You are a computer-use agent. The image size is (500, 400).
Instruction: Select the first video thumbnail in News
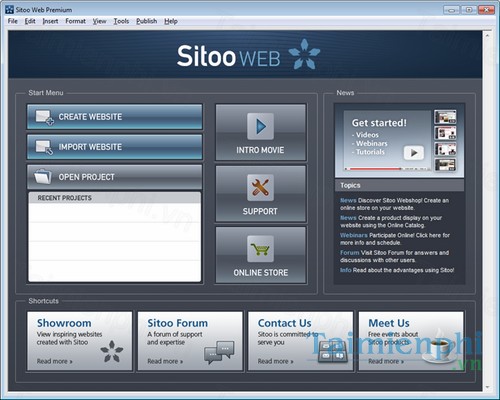[x=445, y=117]
